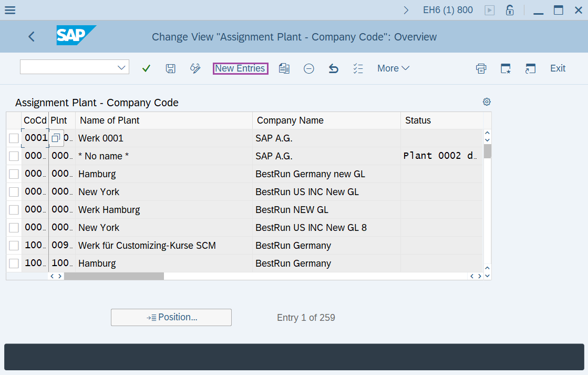Click the forward navigation chevron in the title bar

coord(406,9)
